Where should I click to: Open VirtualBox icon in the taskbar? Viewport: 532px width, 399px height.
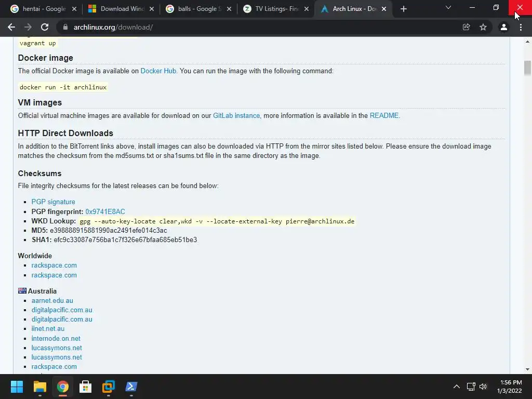click(x=109, y=387)
